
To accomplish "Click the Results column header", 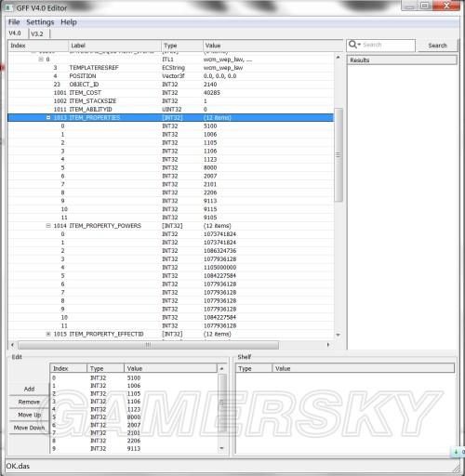I will click(402, 60).
